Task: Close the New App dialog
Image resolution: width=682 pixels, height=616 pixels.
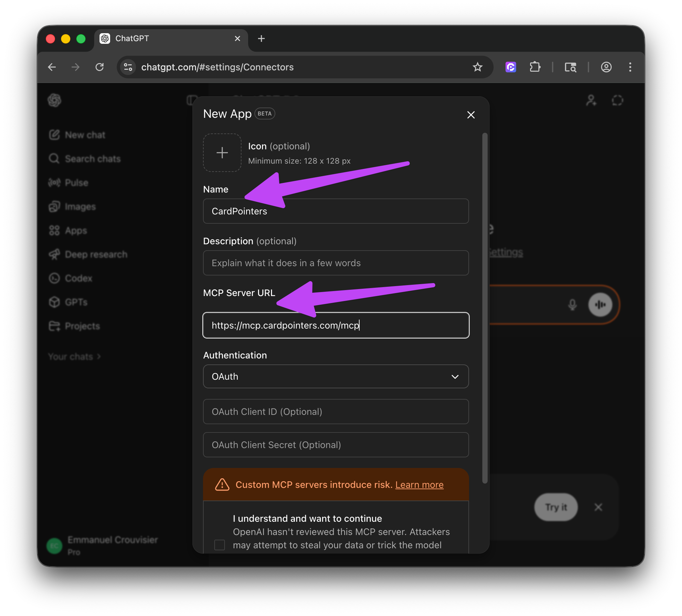Action: point(471,115)
